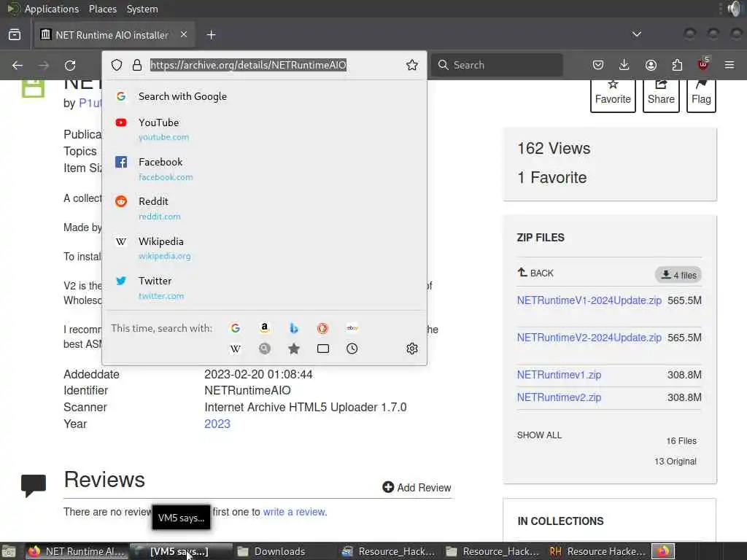Click the Share button
The width and height of the screenshot is (747, 560).
click(661, 95)
